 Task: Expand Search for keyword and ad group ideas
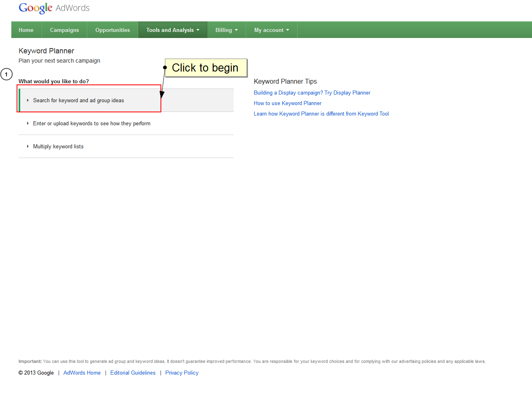(78, 101)
